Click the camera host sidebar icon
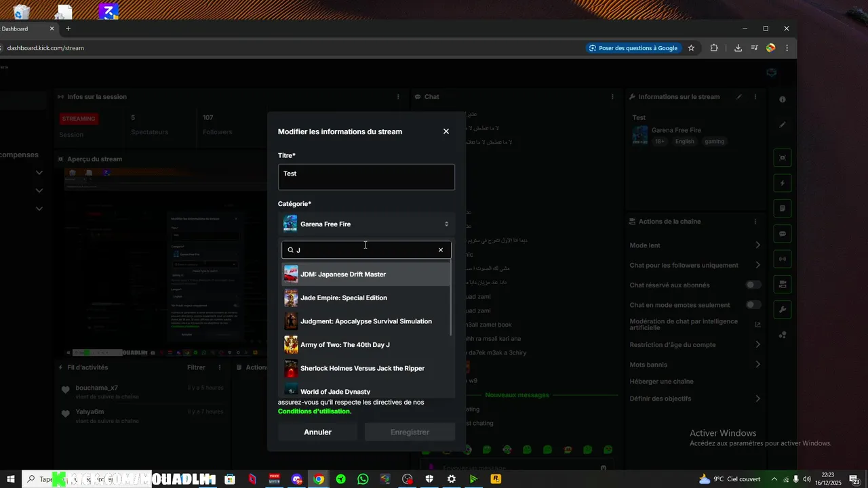868x488 pixels. point(783,284)
